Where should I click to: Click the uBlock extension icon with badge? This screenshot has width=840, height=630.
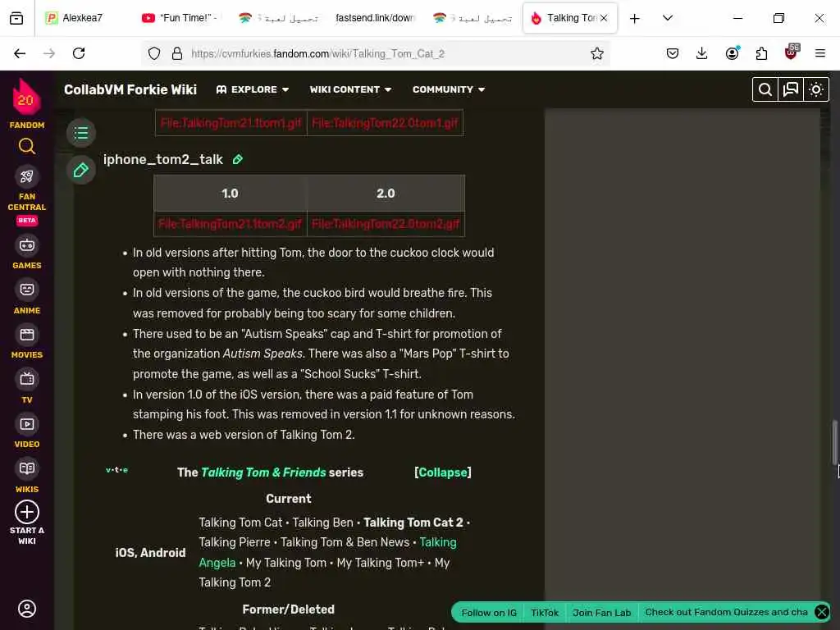pyautogui.click(x=792, y=52)
